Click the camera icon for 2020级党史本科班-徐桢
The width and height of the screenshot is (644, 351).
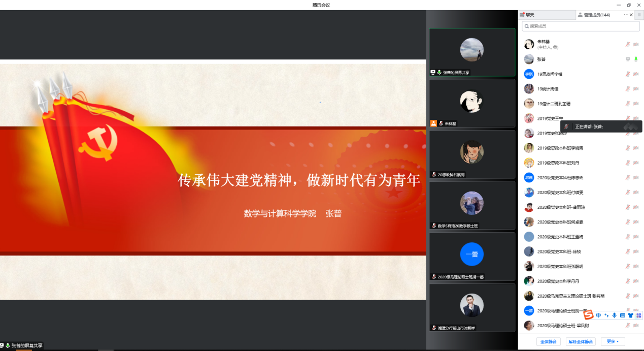coord(636,251)
